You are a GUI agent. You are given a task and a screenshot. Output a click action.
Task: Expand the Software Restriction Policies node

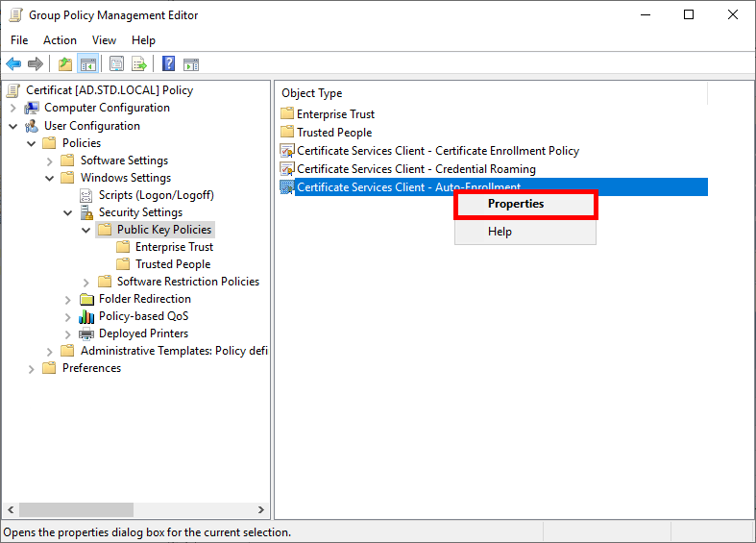pyautogui.click(x=86, y=282)
